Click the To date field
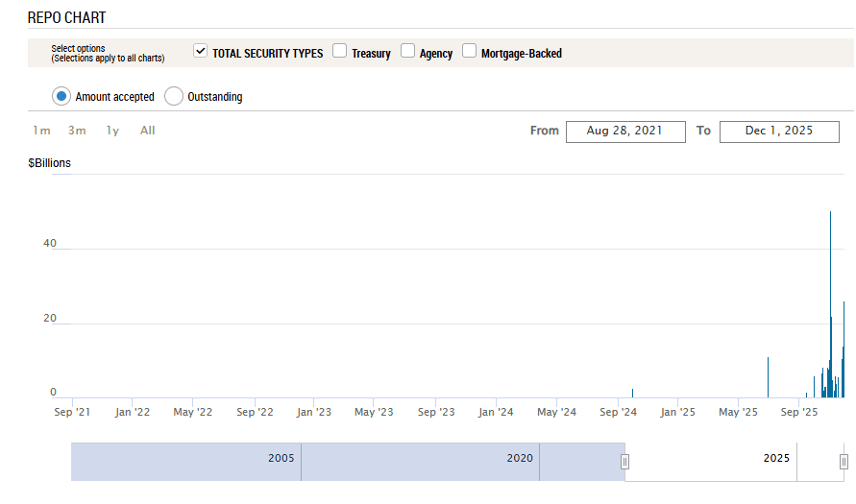856x504 pixels. click(x=779, y=132)
